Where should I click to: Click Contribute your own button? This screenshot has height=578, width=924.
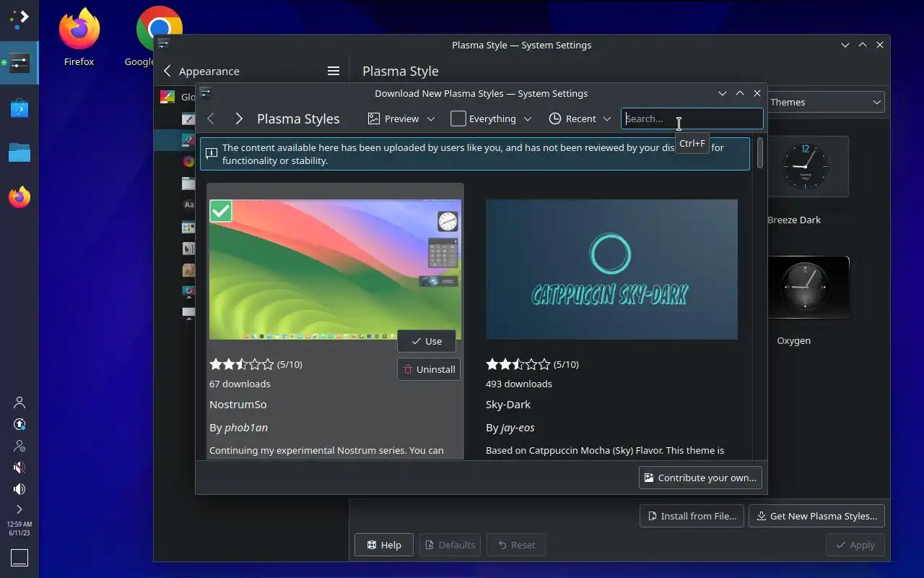pyautogui.click(x=700, y=478)
